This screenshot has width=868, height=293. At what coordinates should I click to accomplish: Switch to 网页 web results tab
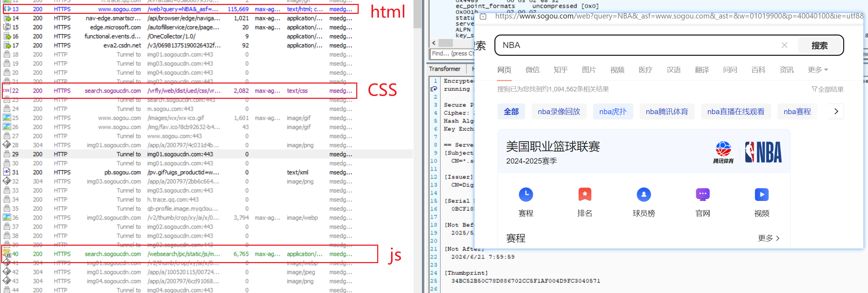tap(504, 70)
